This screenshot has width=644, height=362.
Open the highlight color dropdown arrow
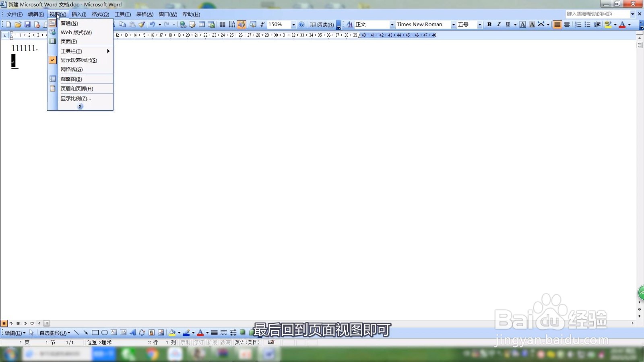click(615, 25)
